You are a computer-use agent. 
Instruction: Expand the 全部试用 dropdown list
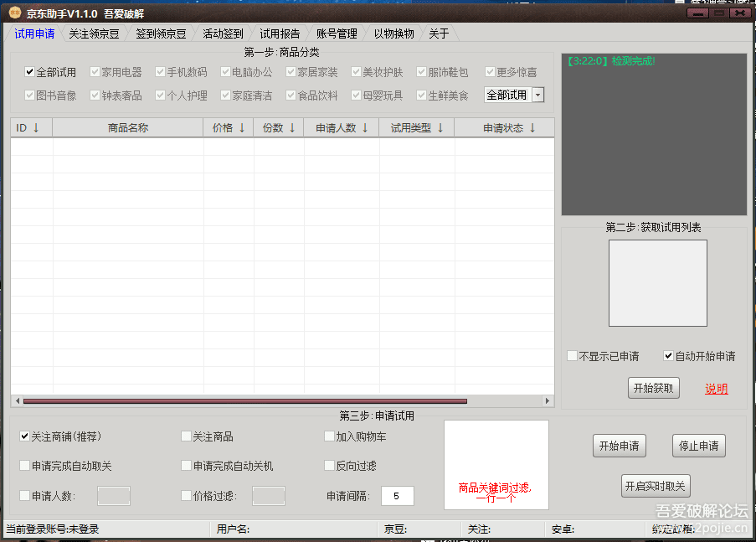(538, 95)
